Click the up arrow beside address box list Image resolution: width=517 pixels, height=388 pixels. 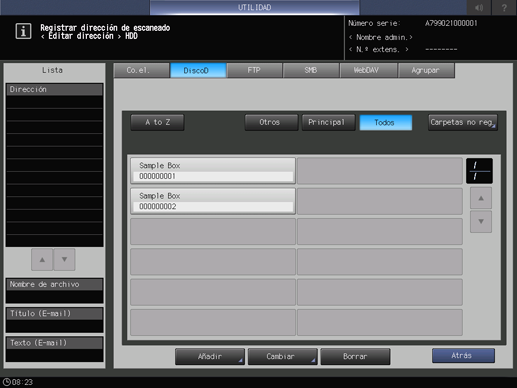tap(481, 198)
